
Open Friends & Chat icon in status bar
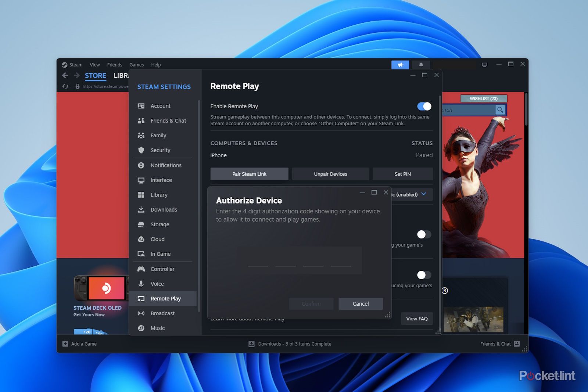pyautogui.click(x=517, y=344)
